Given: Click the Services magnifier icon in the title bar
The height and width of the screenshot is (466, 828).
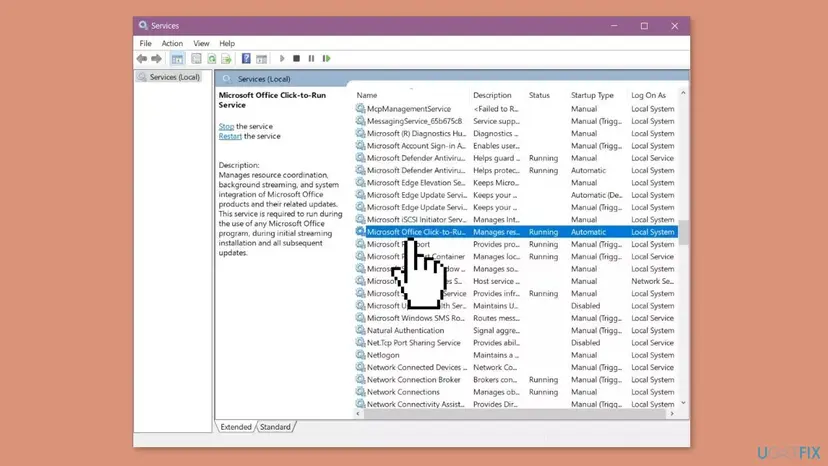Looking at the screenshot, I should click(x=143, y=25).
